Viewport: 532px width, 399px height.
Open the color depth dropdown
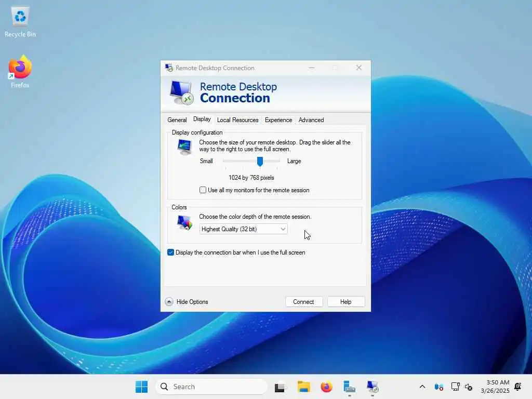[243, 229]
